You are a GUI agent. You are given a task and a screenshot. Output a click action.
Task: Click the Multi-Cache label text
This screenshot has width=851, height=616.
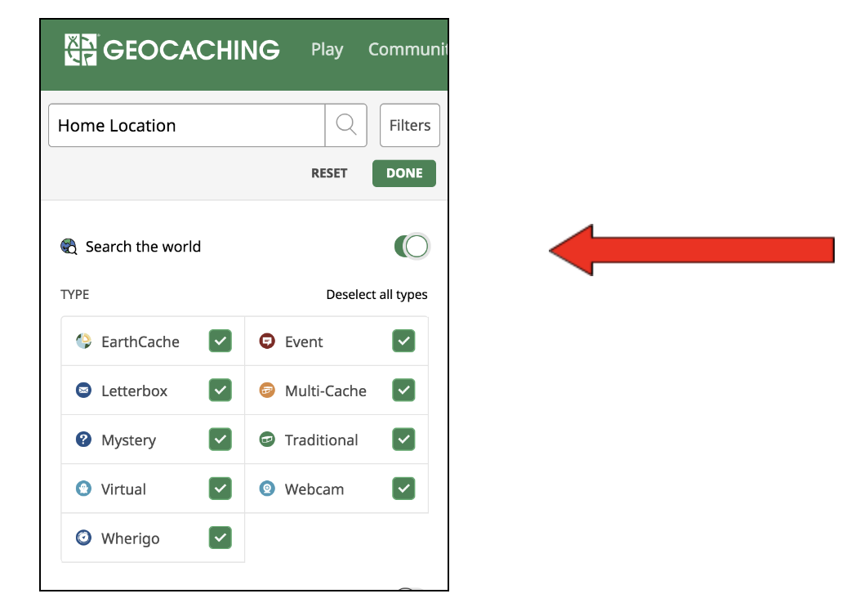click(326, 391)
